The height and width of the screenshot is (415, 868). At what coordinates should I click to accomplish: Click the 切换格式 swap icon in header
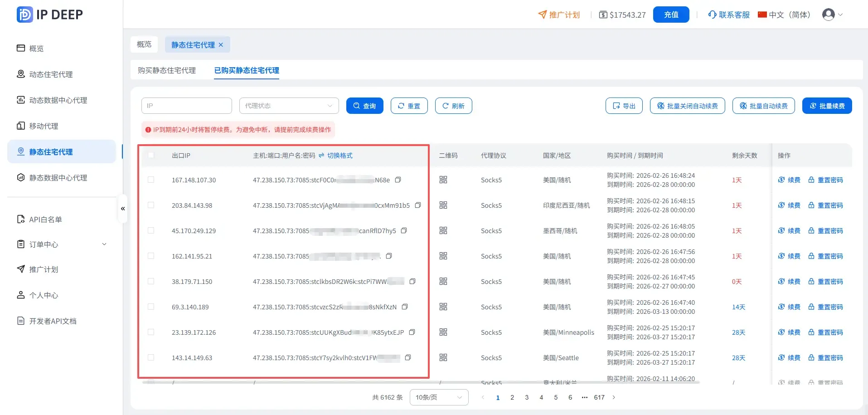322,155
